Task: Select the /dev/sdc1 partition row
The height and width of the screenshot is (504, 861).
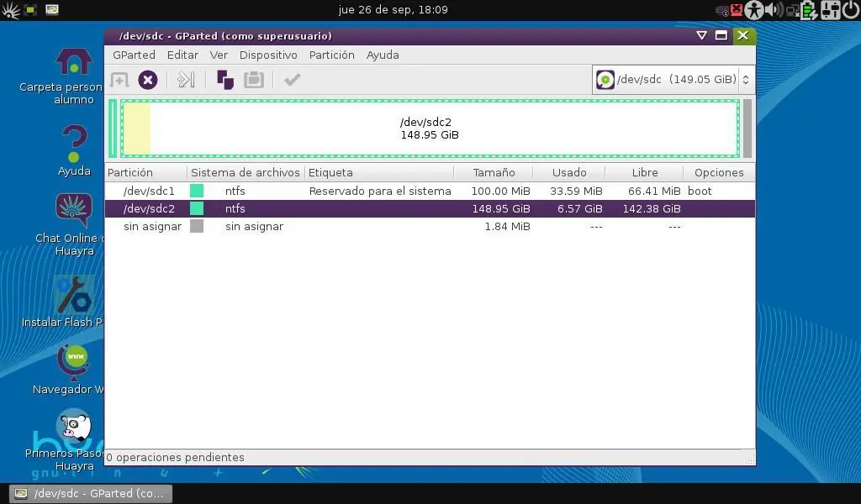Action: tap(430, 191)
